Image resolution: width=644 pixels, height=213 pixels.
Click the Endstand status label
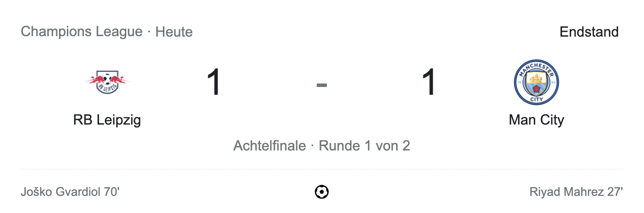(589, 32)
